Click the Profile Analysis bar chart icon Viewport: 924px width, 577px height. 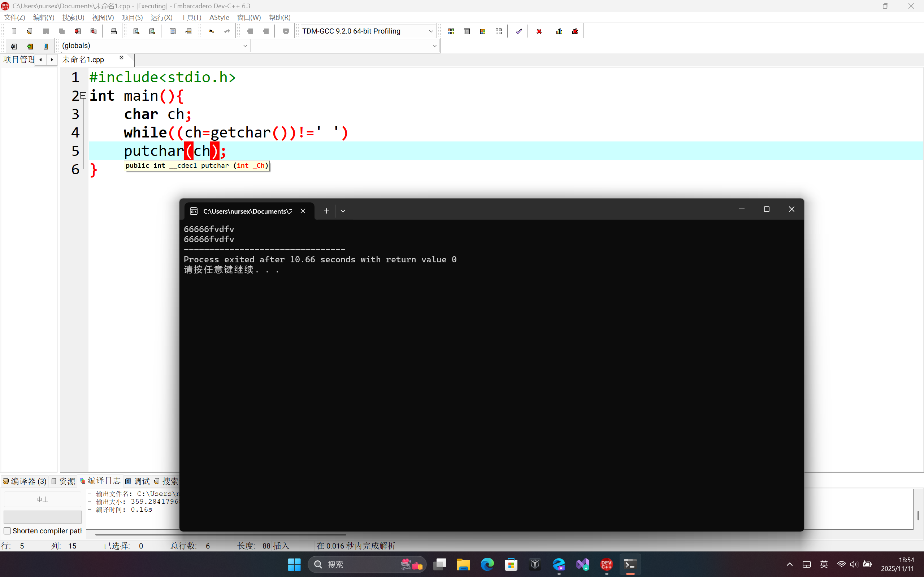point(559,31)
